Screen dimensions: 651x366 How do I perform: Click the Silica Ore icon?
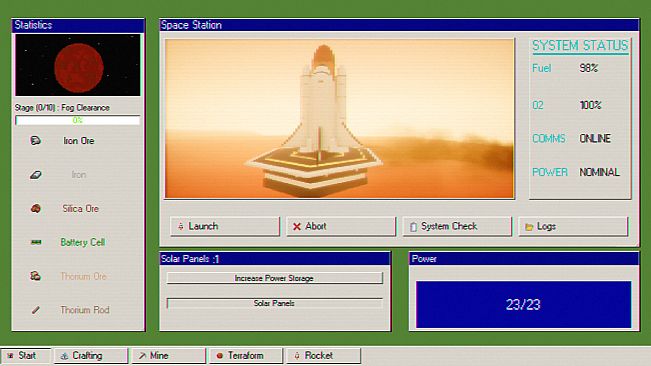[36, 208]
